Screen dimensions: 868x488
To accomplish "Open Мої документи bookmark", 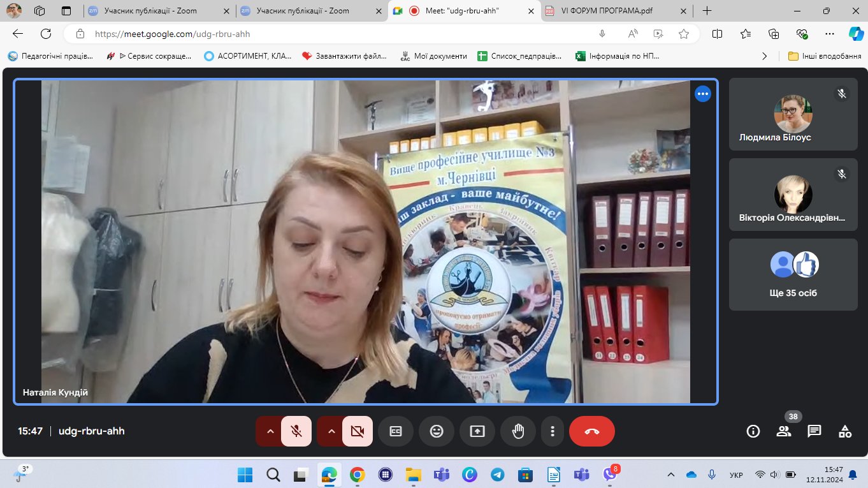I will pos(433,56).
